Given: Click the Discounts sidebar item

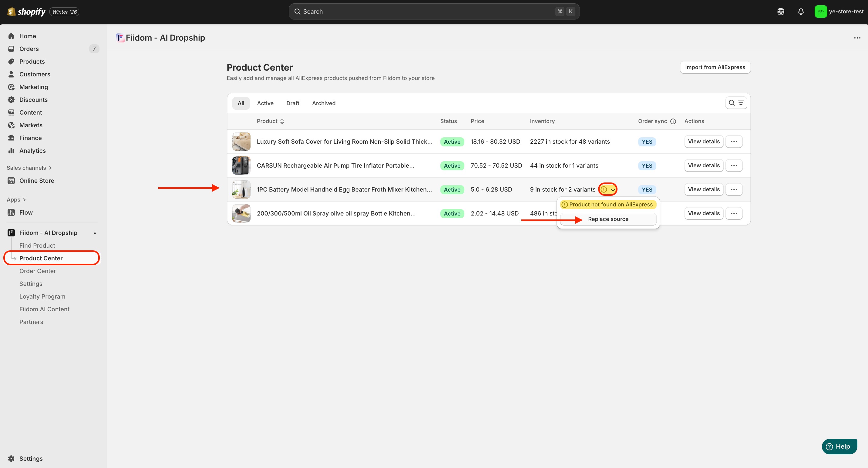Looking at the screenshot, I should click(x=33, y=100).
